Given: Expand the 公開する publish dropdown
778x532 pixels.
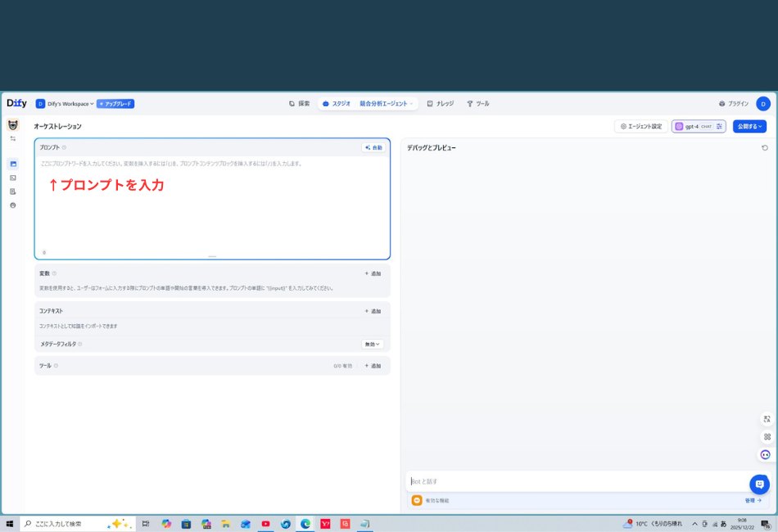Looking at the screenshot, I should [749, 127].
